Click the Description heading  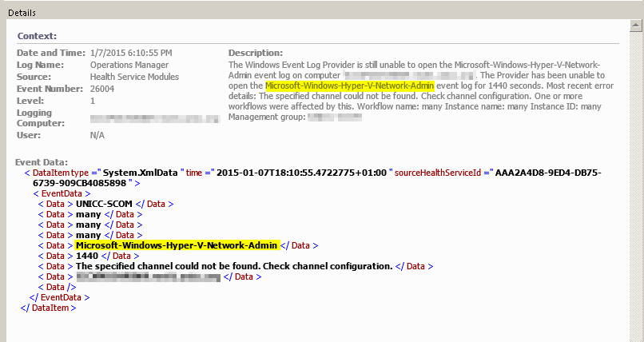coord(256,53)
